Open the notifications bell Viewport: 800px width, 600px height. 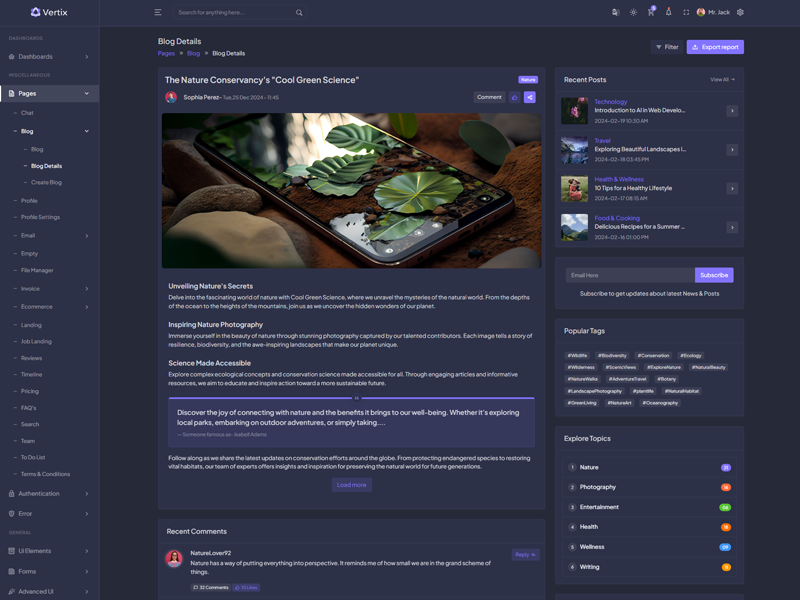tap(668, 12)
